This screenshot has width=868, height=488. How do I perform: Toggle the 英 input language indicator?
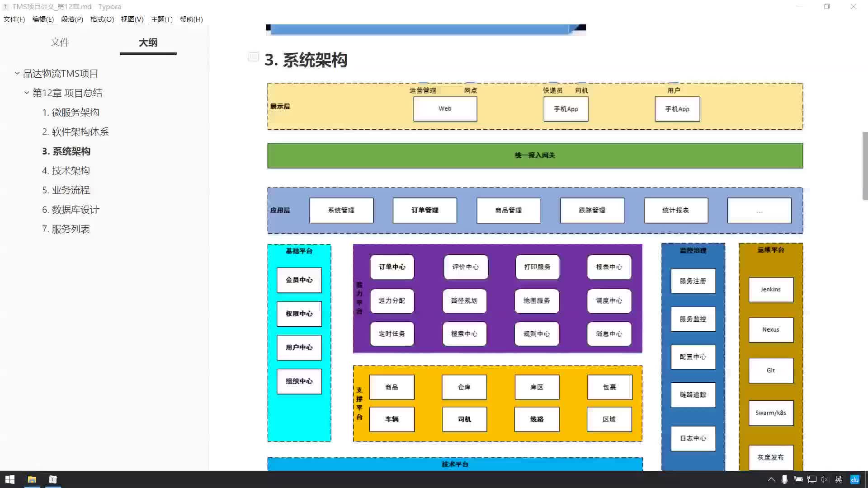839,479
